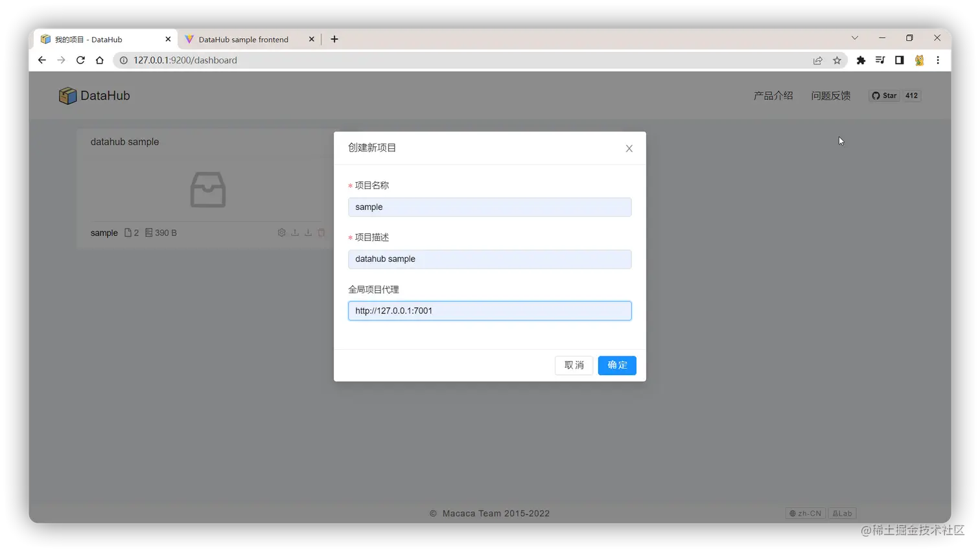
Task: Click the file count icon showing 2
Action: 132,233
